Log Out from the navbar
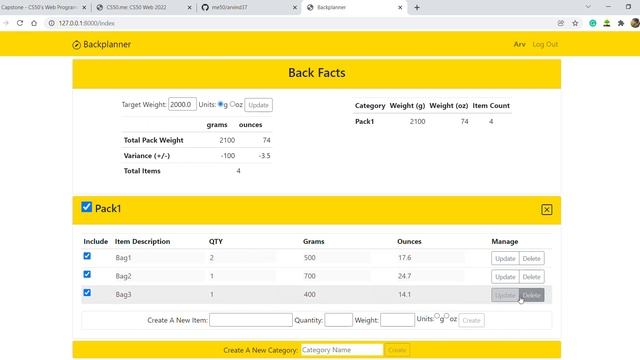640x360 pixels. click(545, 44)
